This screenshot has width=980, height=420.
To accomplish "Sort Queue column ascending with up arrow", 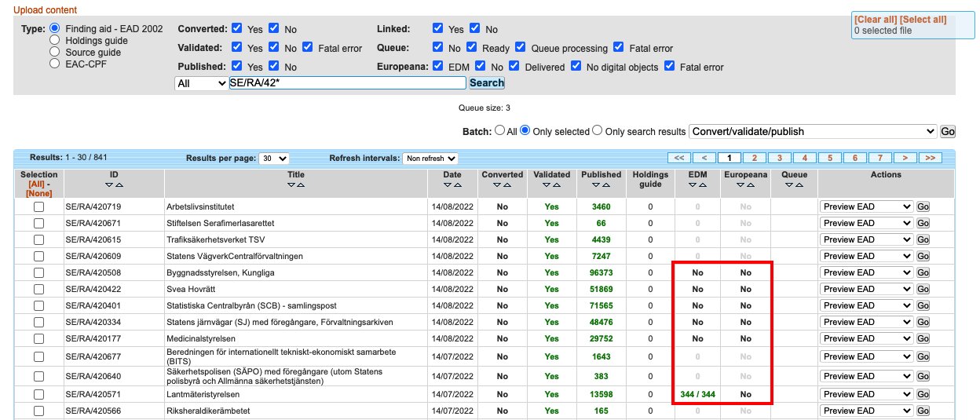I will [x=799, y=185].
